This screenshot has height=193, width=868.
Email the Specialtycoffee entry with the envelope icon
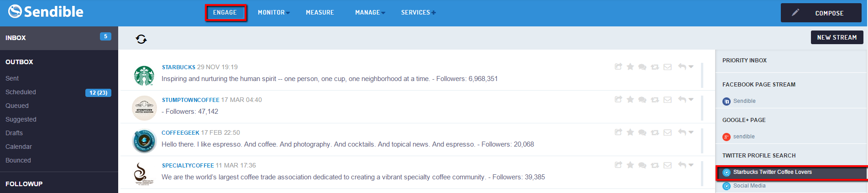coord(668,165)
